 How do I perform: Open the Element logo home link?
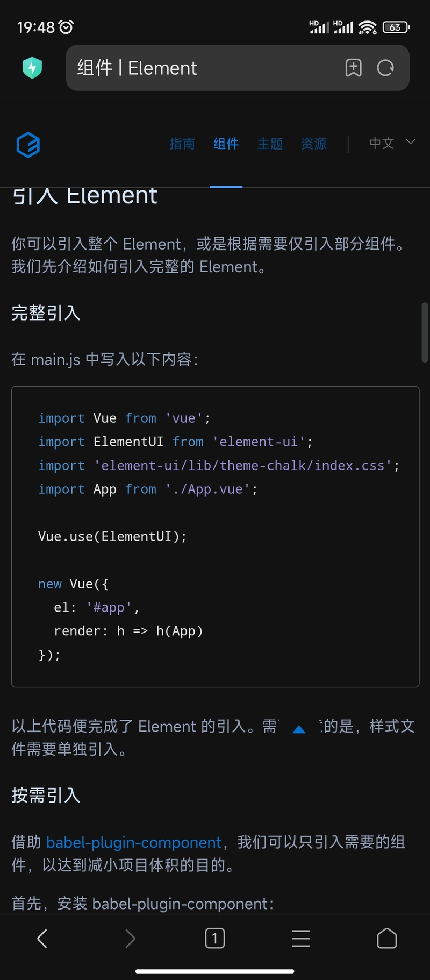pyautogui.click(x=28, y=144)
